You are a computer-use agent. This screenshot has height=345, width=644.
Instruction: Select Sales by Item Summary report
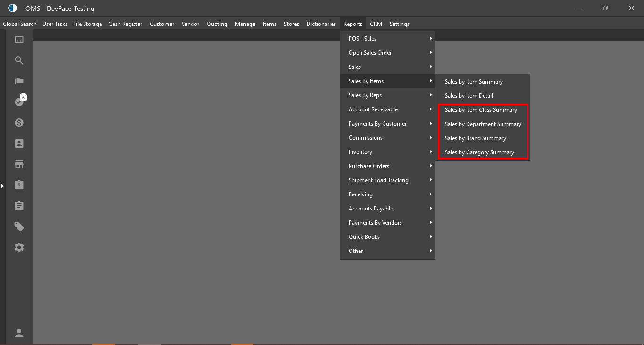click(474, 82)
